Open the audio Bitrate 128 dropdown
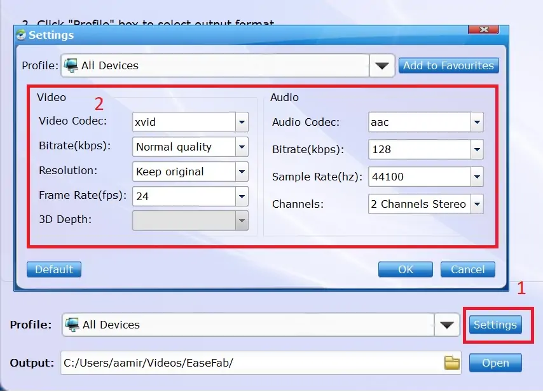The image size is (543, 392). coord(477,149)
